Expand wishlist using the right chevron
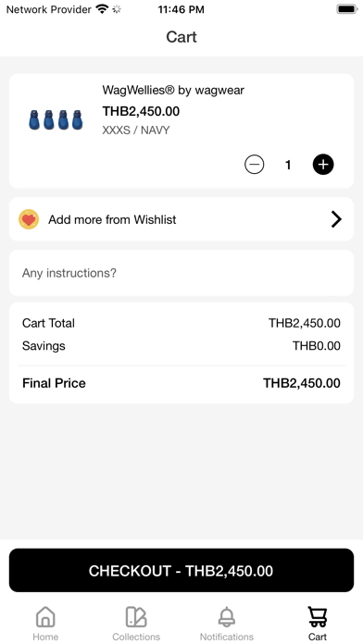The image size is (363, 644). point(336,219)
